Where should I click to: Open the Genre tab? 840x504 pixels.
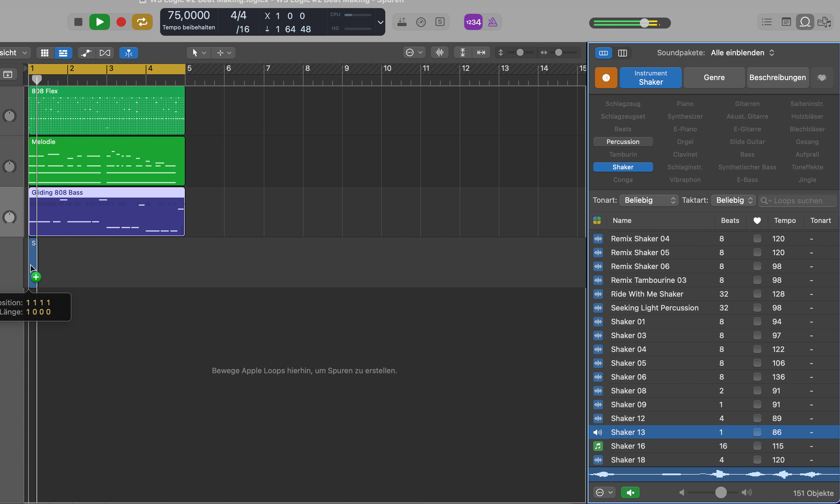[714, 78]
